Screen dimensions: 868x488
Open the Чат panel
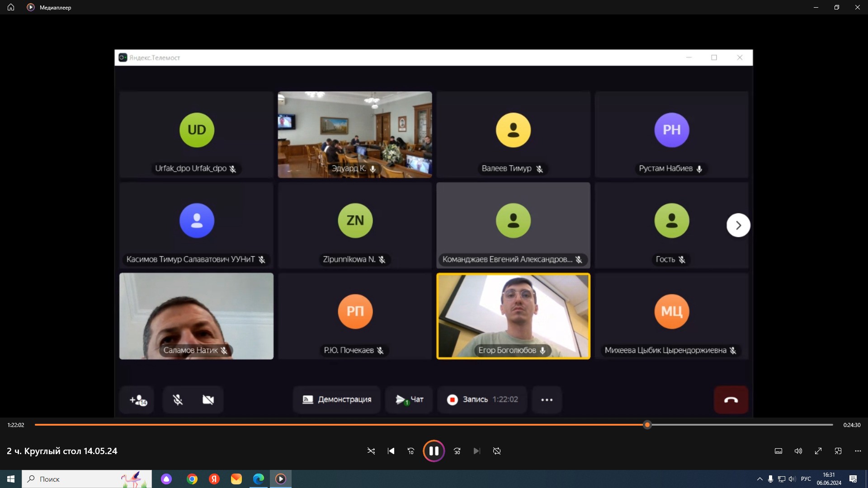click(x=409, y=400)
